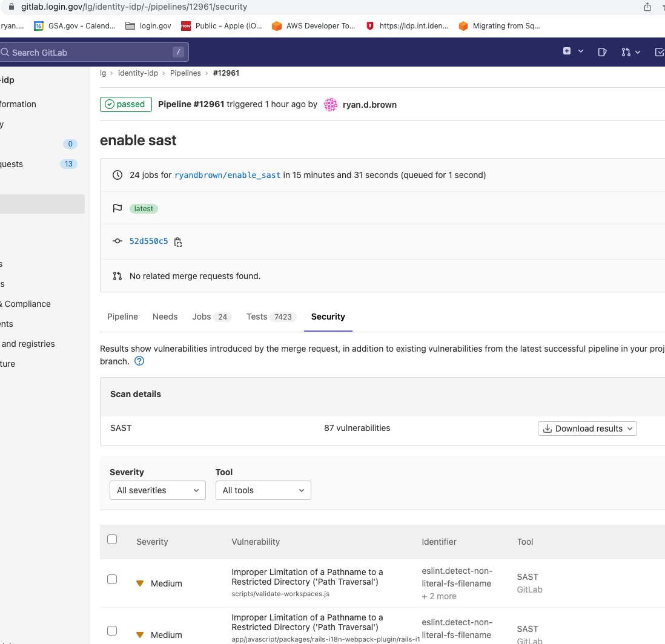Screen dimensions: 665x644
Task: Expand the create new chevron menu
Action: (x=581, y=51)
